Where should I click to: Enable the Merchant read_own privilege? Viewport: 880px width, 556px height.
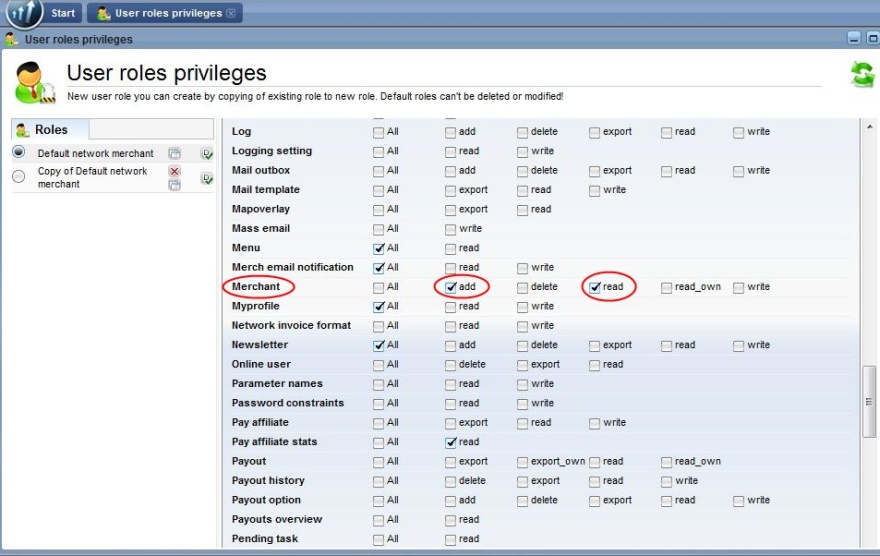(x=667, y=287)
